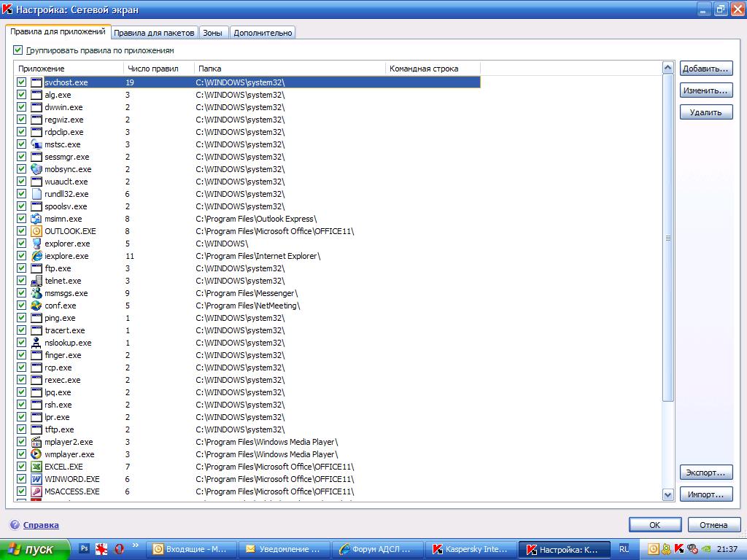Click the Экспорт button
Viewport: 747px width, 560px height.
click(705, 472)
